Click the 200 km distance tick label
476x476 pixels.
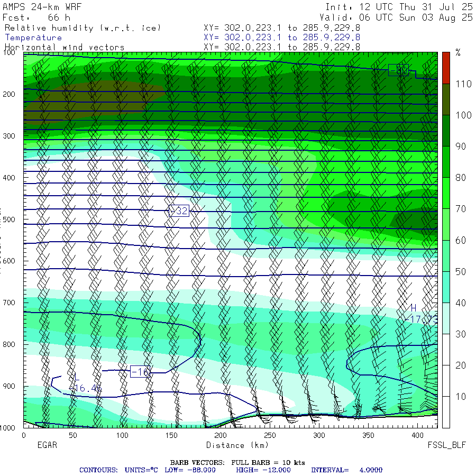[x=221, y=435]
